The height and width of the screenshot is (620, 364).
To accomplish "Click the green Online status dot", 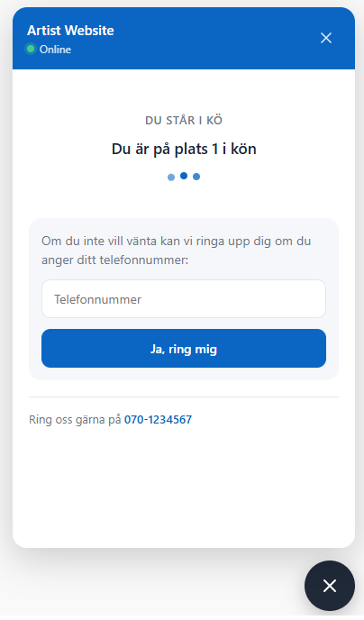I will [31, 49].
